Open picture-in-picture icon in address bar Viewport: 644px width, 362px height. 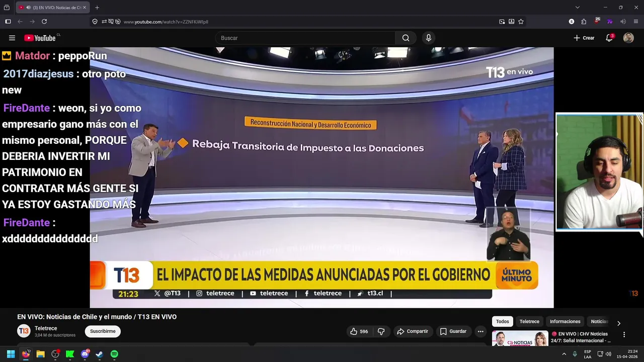[x=502, y=22]
